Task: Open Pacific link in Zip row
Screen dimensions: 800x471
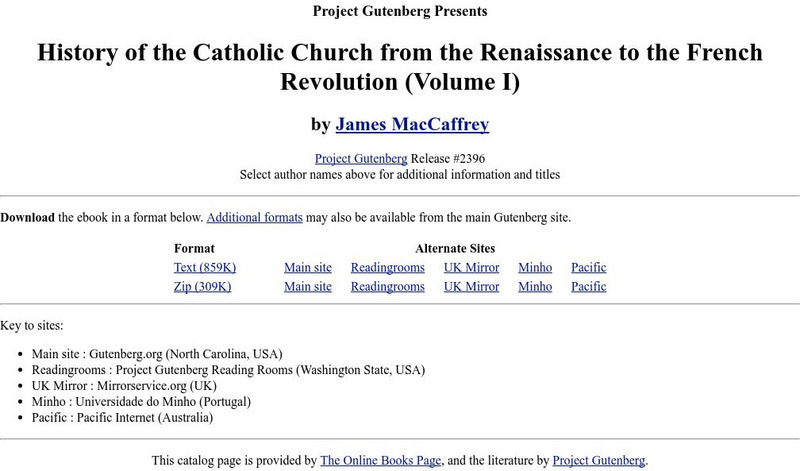Action: (589, 286)
